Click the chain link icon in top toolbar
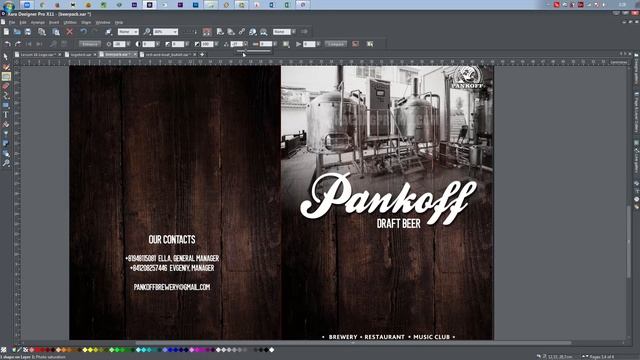This screenshot has height=360, width=640. pyautogui.click(x=242, y=31)
